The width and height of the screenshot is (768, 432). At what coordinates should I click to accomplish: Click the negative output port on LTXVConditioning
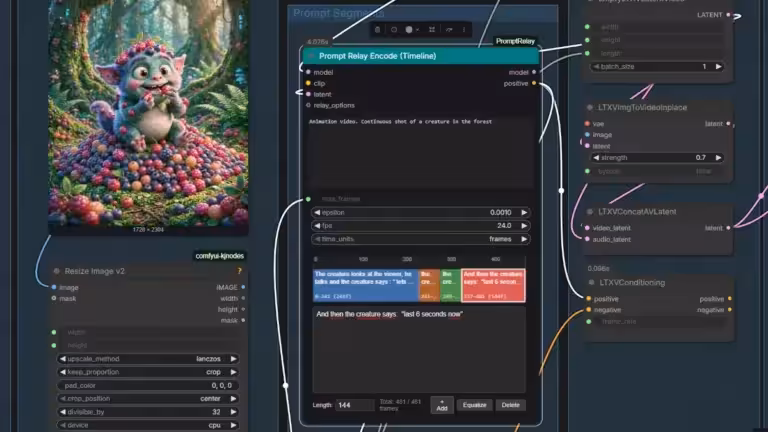(730, 310)
